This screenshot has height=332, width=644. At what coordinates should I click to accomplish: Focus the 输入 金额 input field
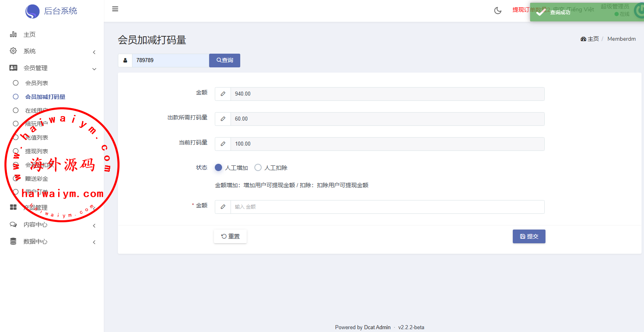point(387,207)
